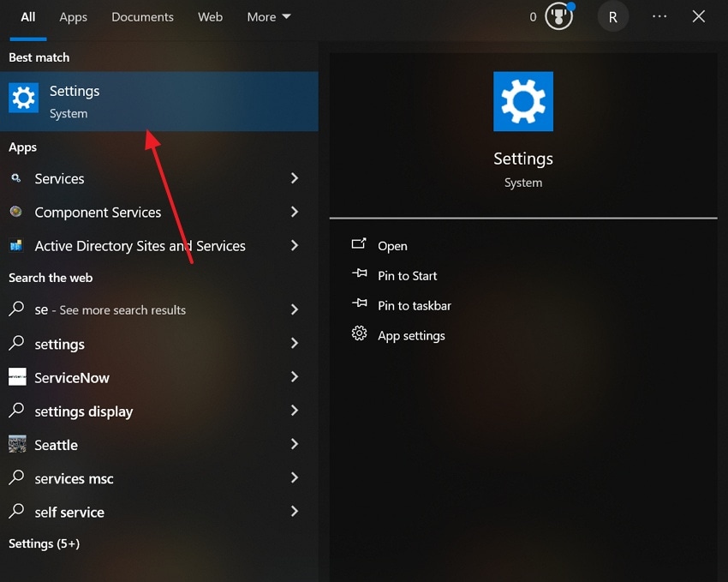Image resolution: width=728 pixels, height=582 pixels.
Task: Switch to the Documents tab
Action: tap(142, 16)
